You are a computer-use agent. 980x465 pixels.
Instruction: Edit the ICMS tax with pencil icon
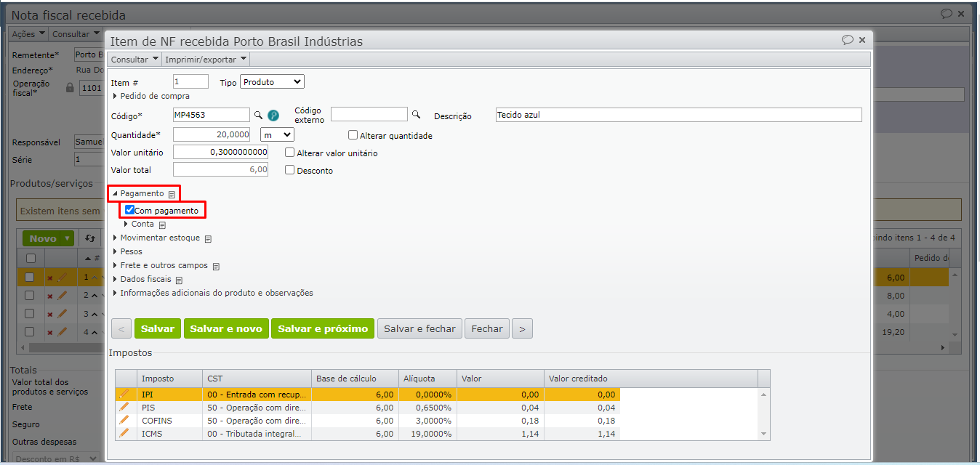click(124, 433)
